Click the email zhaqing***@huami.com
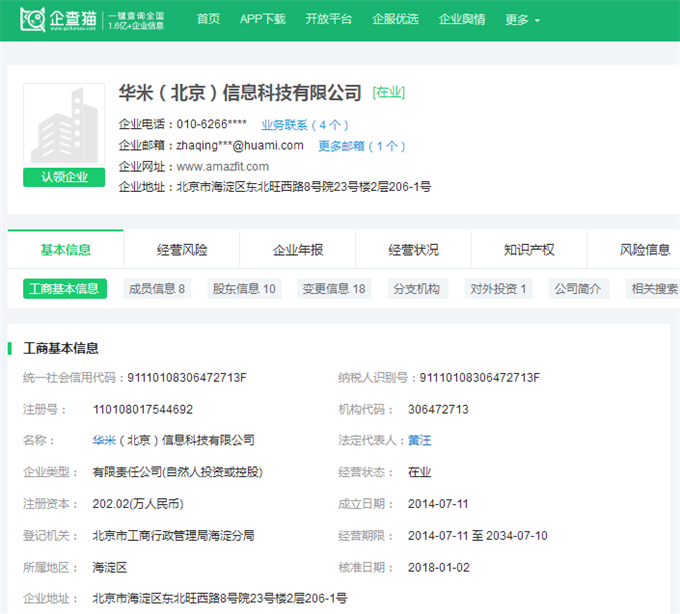The width and height of the screenshot is (680, 614). pos(240,146)
